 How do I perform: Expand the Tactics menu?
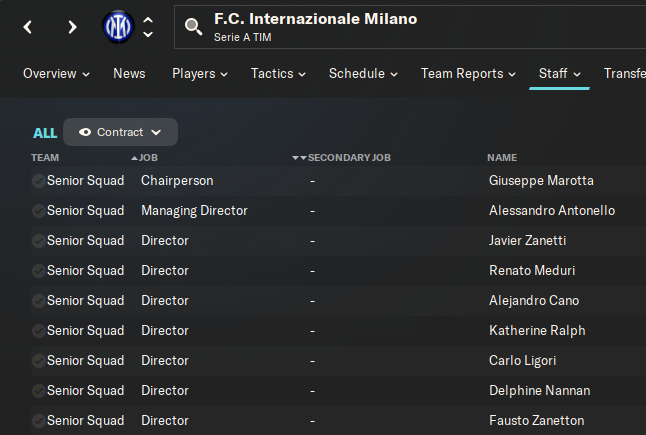coord(278,74)
